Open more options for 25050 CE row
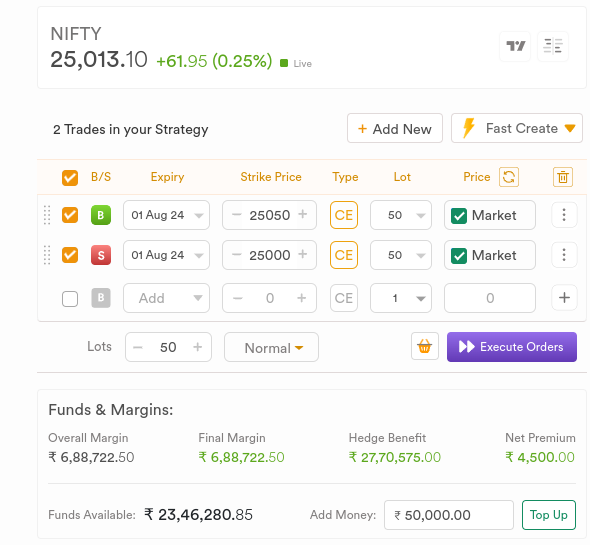The height and width of the screenshot is (545, 590). [564, 215]
